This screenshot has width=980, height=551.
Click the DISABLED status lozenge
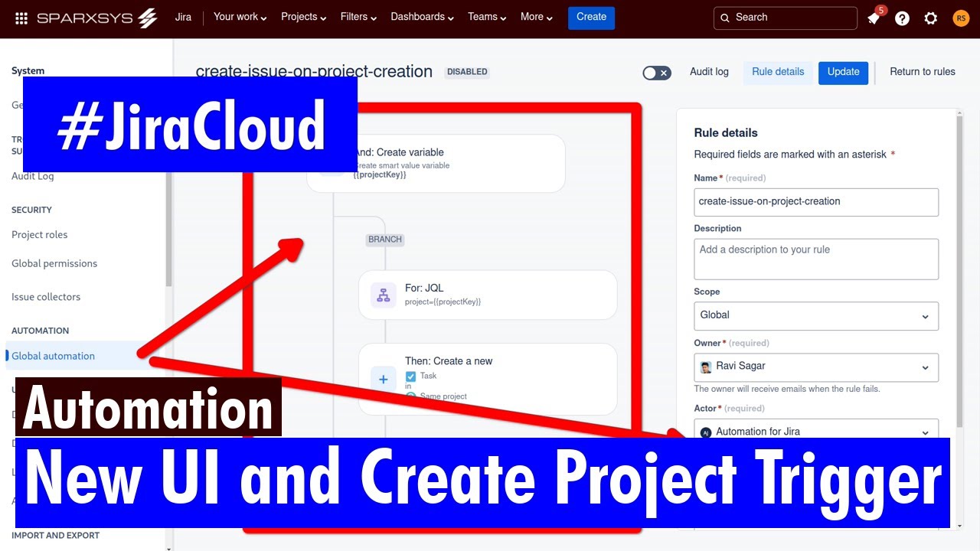(x=467, y=72)
